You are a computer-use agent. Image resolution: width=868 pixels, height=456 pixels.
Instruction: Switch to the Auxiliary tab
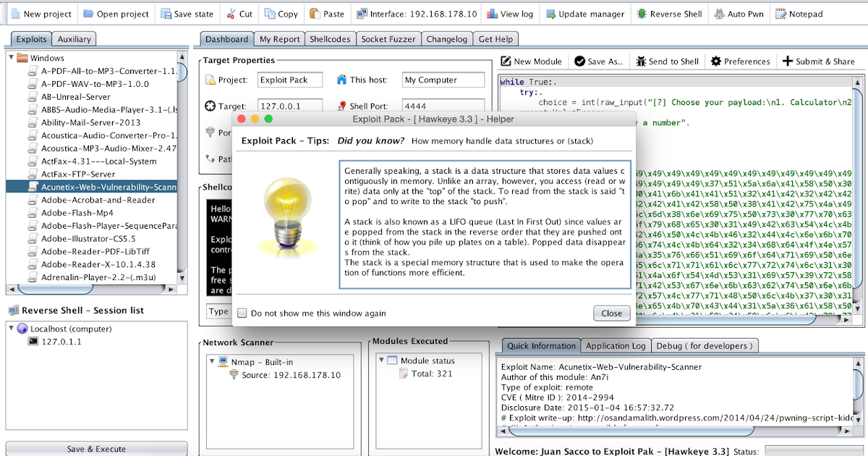[x=75, y=39]
